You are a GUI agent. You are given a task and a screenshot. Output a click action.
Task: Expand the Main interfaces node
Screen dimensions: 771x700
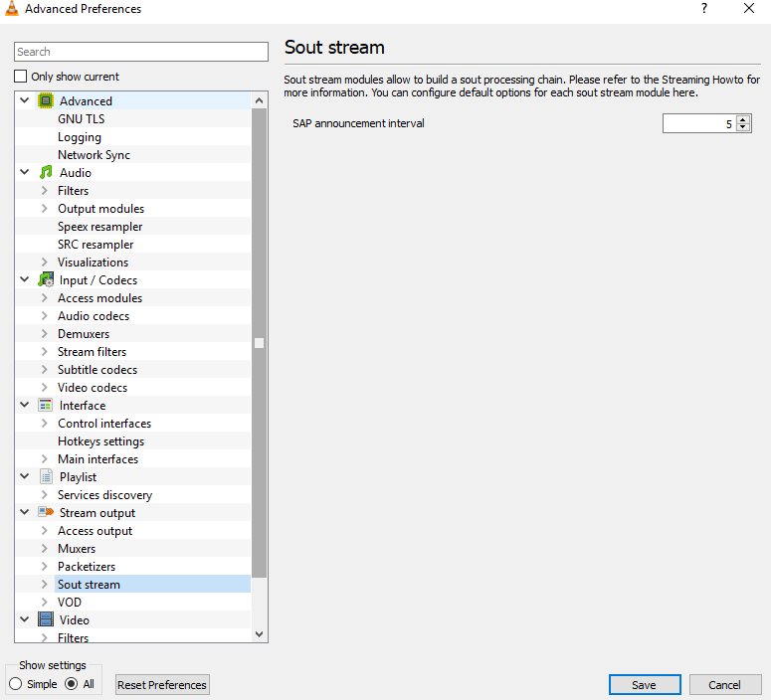(x=44, y=458)
